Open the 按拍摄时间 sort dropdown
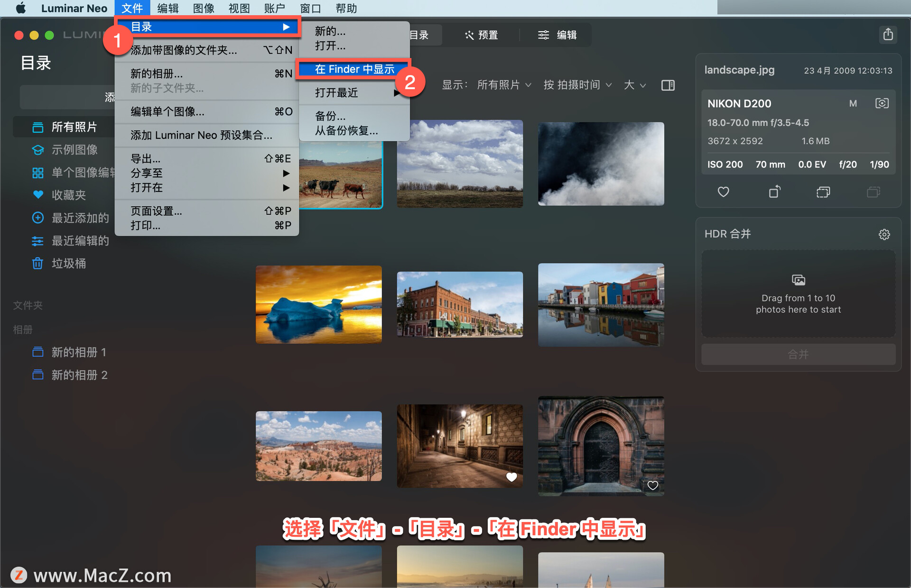This screenshot has height=588, width=911. coord(577,85)
